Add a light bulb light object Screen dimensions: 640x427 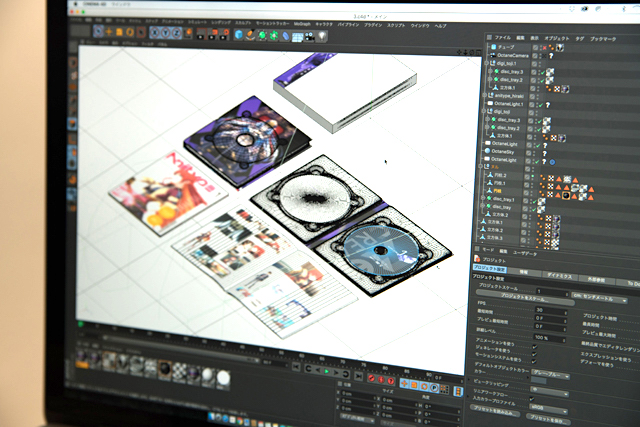point(322,37)
